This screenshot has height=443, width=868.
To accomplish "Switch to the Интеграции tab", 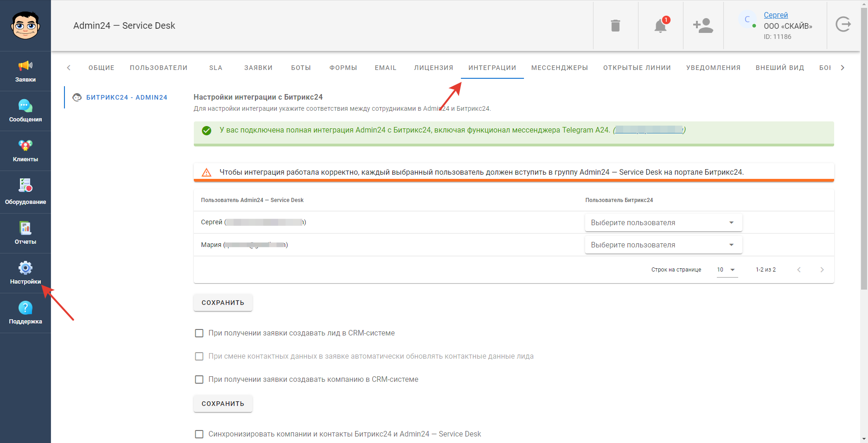I will pos(492,68).
